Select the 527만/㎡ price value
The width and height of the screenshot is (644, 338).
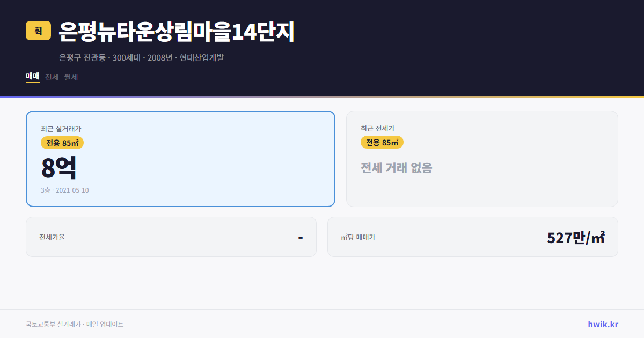coord(575,237)
